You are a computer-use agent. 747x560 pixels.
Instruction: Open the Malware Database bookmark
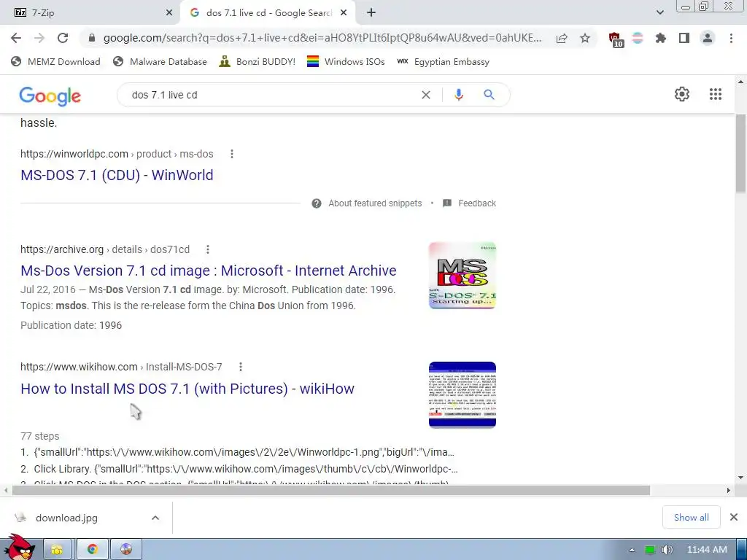click(x=160, y=61)
